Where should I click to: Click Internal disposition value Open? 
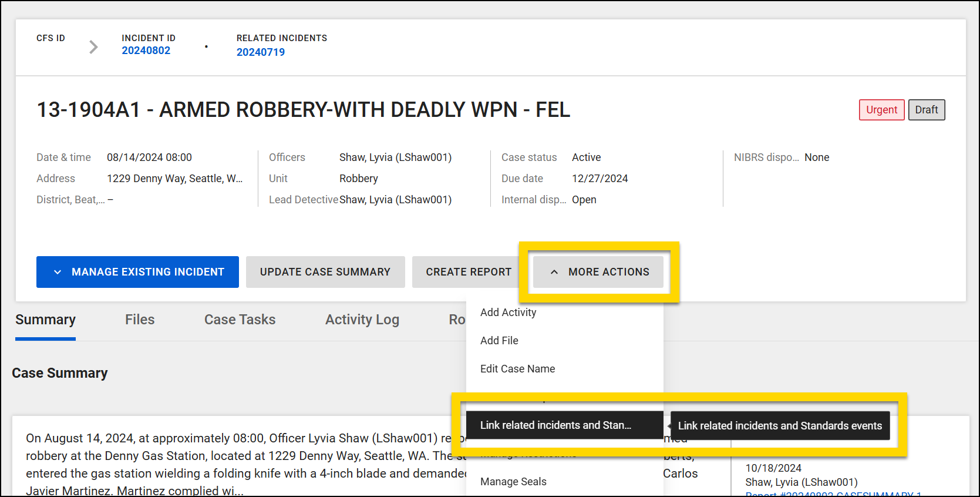(x=584, y=200)
